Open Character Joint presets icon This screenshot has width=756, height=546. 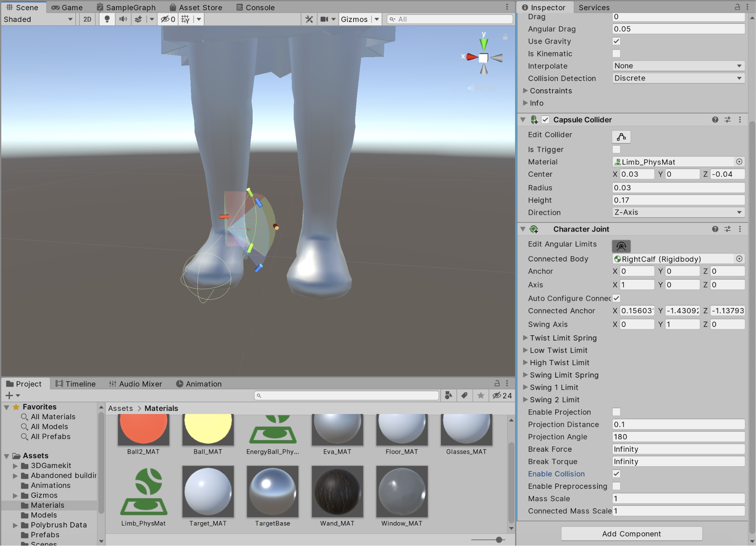pos(727,229)
